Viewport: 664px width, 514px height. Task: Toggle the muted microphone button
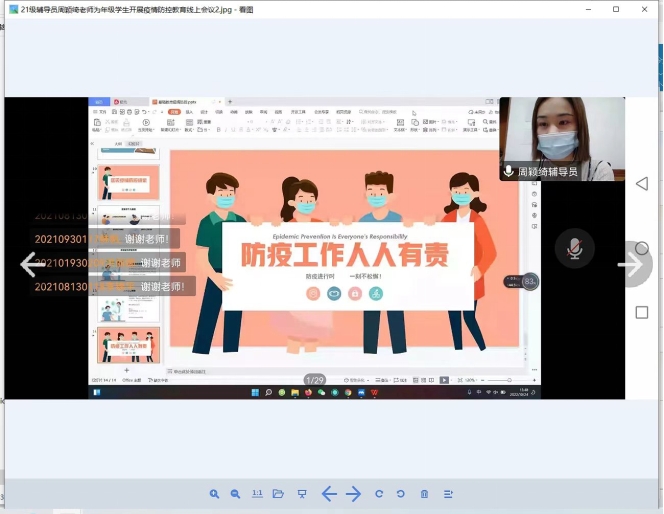(575, 249)
